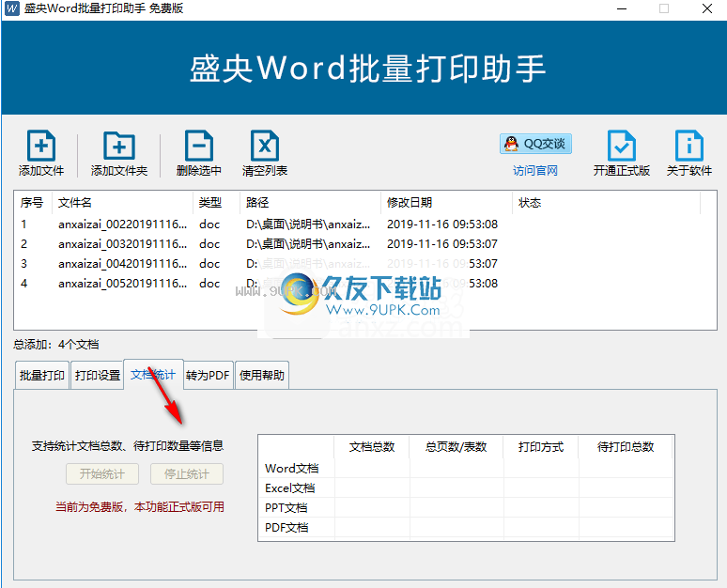Click the Add Folder (添加文件夹) icon
This screenshot has height=588, width=727.
(119, 146)
